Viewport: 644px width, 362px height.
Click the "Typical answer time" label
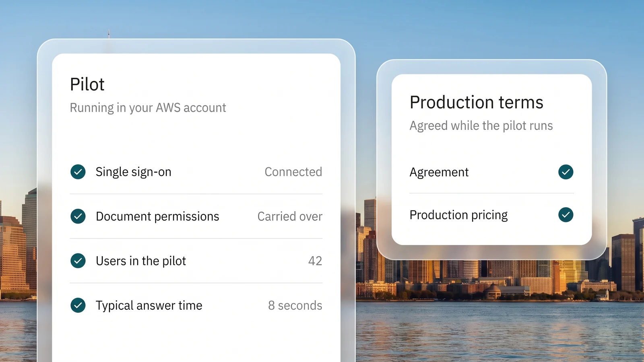(149, 306)
